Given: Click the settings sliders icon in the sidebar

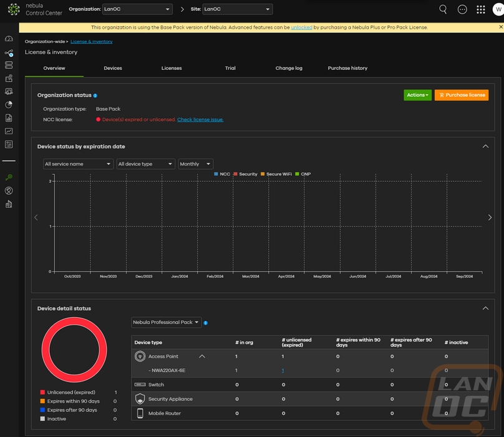Looking at the screenshot, I should point(9,144).
